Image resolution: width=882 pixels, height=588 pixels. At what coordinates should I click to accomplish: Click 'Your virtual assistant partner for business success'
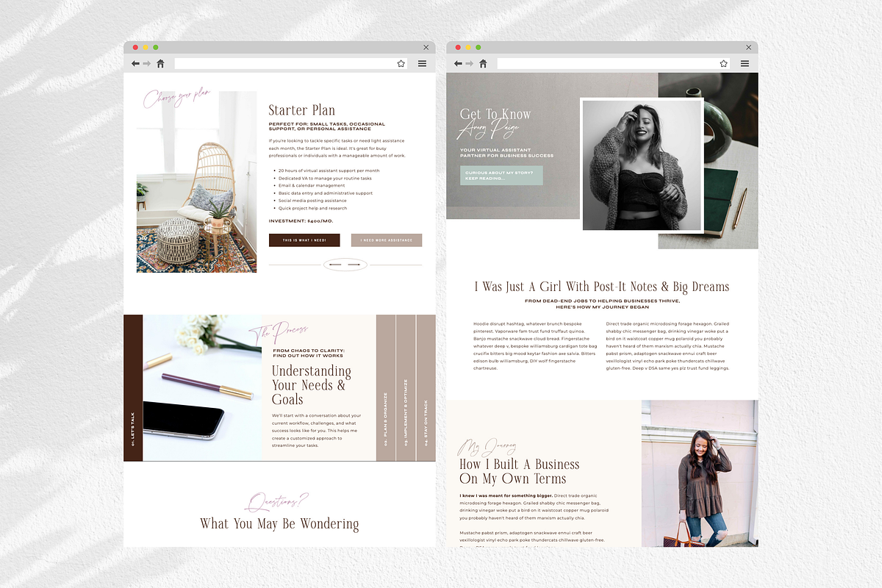tap(507, 153)
